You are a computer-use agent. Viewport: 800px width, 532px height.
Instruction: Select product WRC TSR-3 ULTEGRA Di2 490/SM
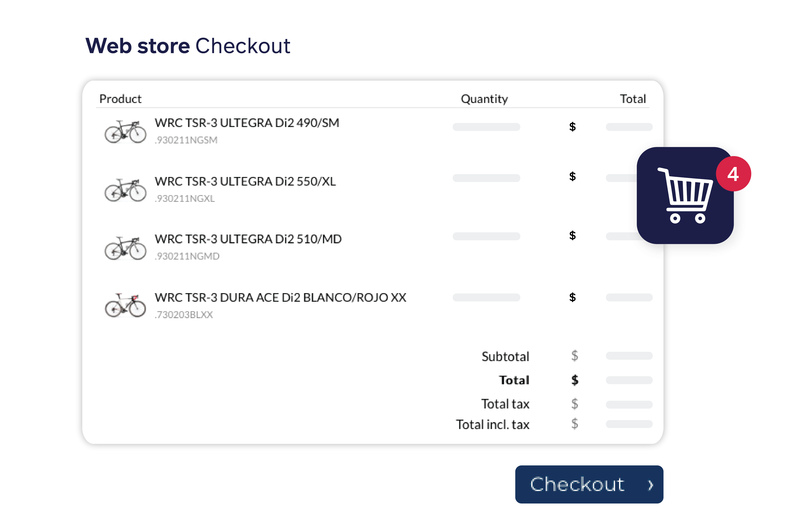pyautogui.click(x=247, y=123)
